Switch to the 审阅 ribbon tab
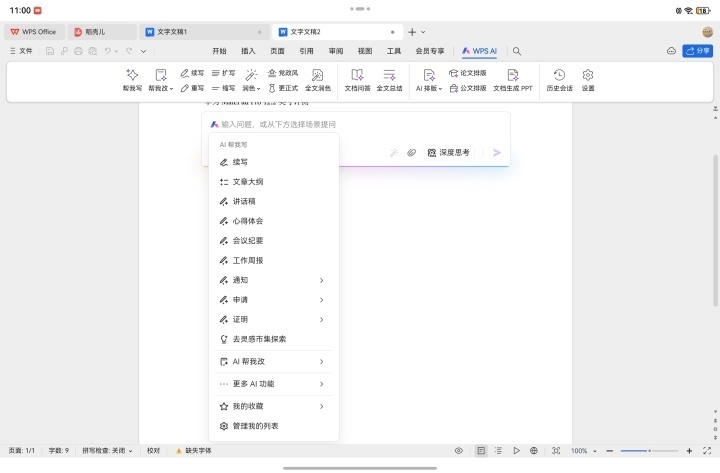The height and width of the screenshot is (473, 720). tap(336, 51)
